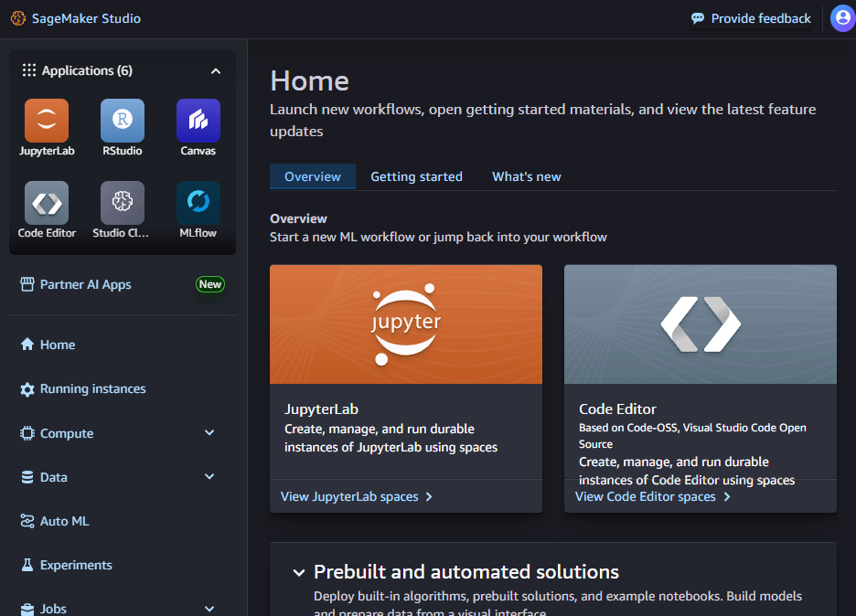The width and height of the screenshot is (856, 616).
Task: Open the Studio Classic application icon
Action: click(123, 203)
